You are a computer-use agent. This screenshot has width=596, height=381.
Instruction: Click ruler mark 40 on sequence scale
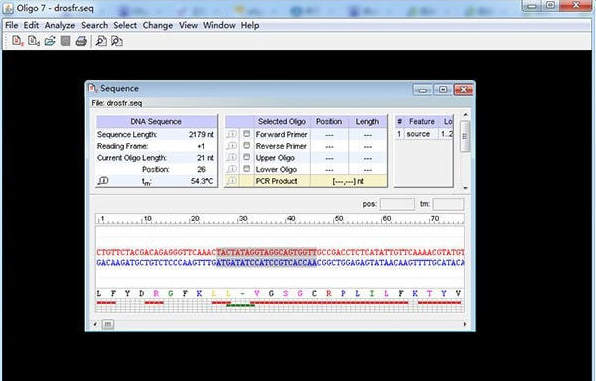pyautogui.click(x=291, y=219)
